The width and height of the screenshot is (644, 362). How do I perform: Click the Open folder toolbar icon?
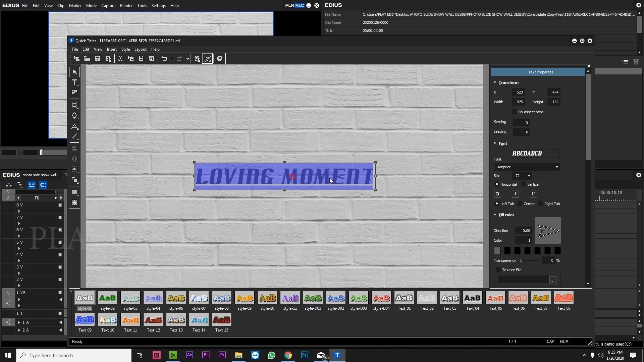(87, 59)
